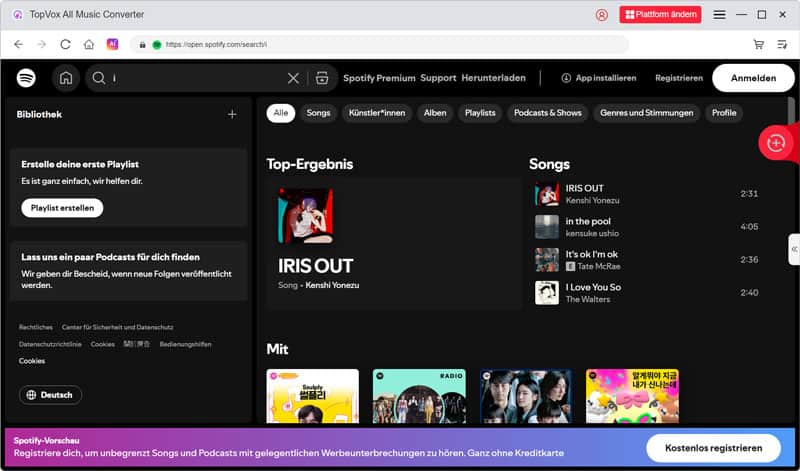Reload the page with refresh icon

(x=65, y=44)
